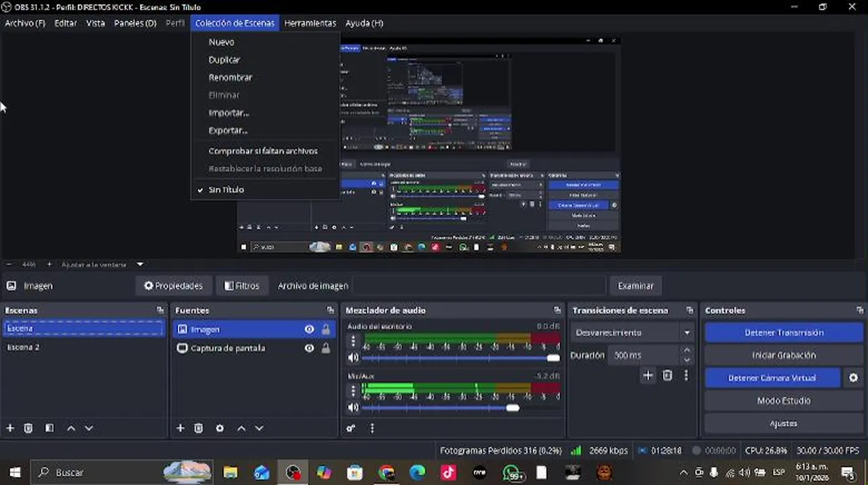Select Escena 2 in scenes list
868x485 pixels.
(x=84, y=347)
